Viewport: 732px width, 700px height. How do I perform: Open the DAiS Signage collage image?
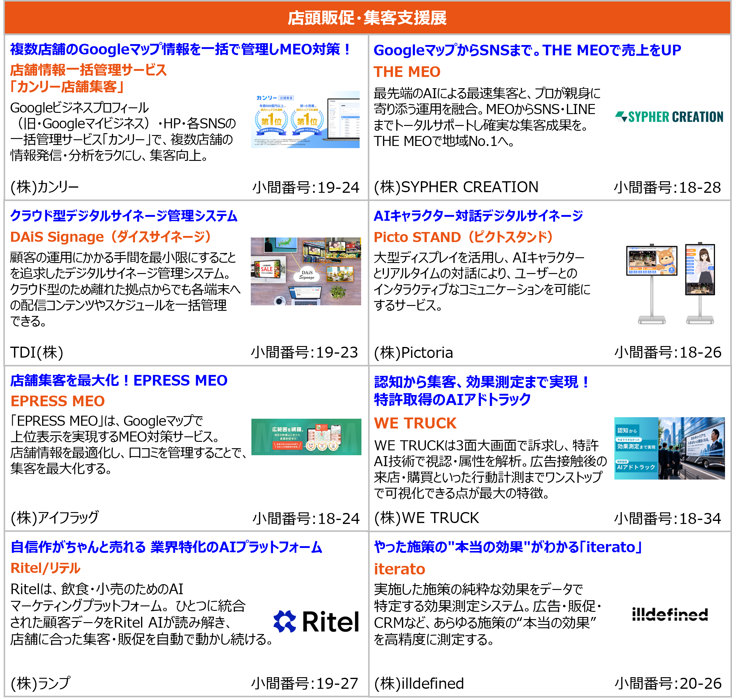point(306,271)
